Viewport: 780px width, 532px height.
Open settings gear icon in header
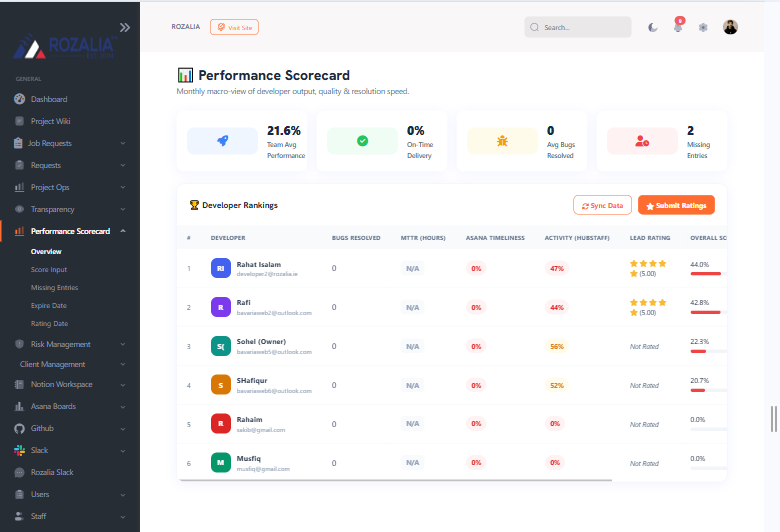pyautogui.click(x=703, y=27)
